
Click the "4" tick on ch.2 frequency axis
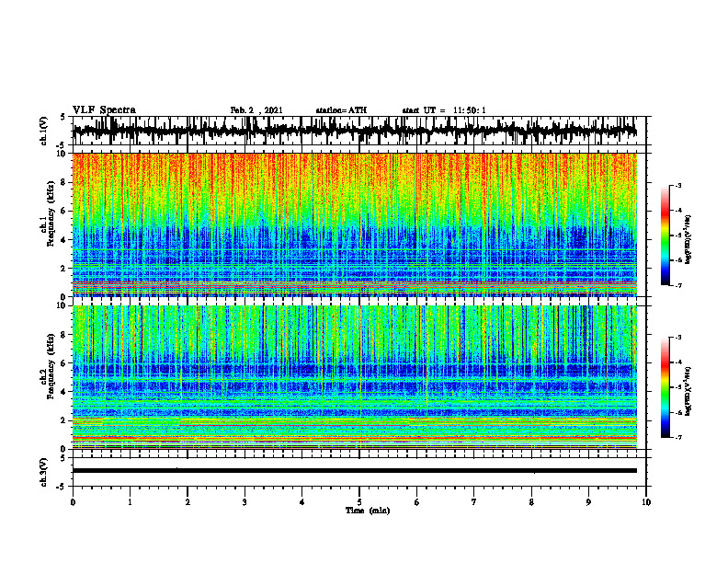click(63, 392)
